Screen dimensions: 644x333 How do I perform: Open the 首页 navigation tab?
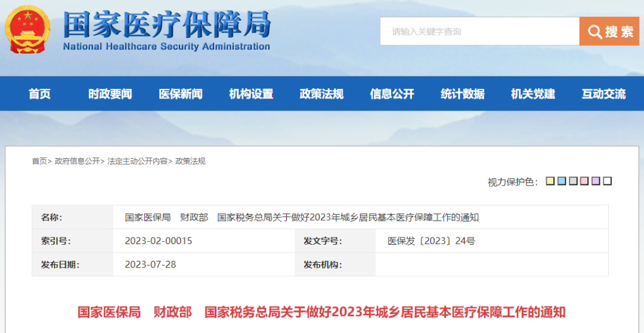pos(40,94)
